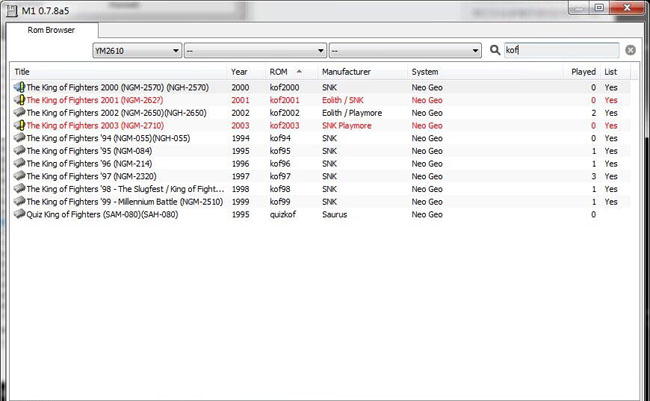This screenshot has height=401, width=650.
Task: Click year cell '2002'
Action: 240,113
